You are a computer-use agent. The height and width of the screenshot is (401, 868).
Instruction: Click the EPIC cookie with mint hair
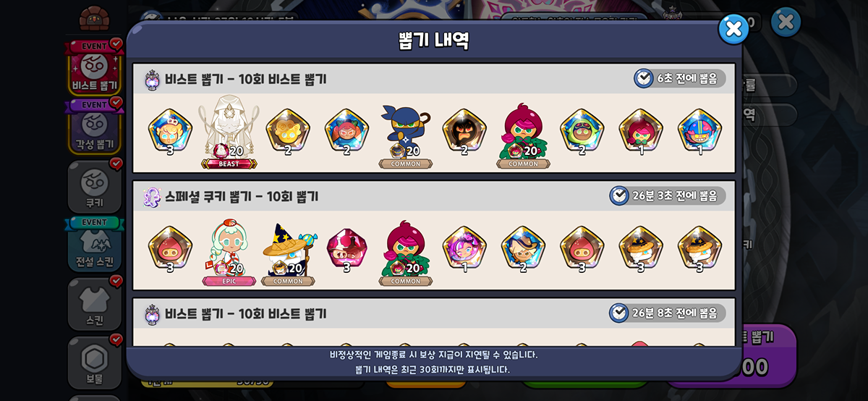coord(229,252)
